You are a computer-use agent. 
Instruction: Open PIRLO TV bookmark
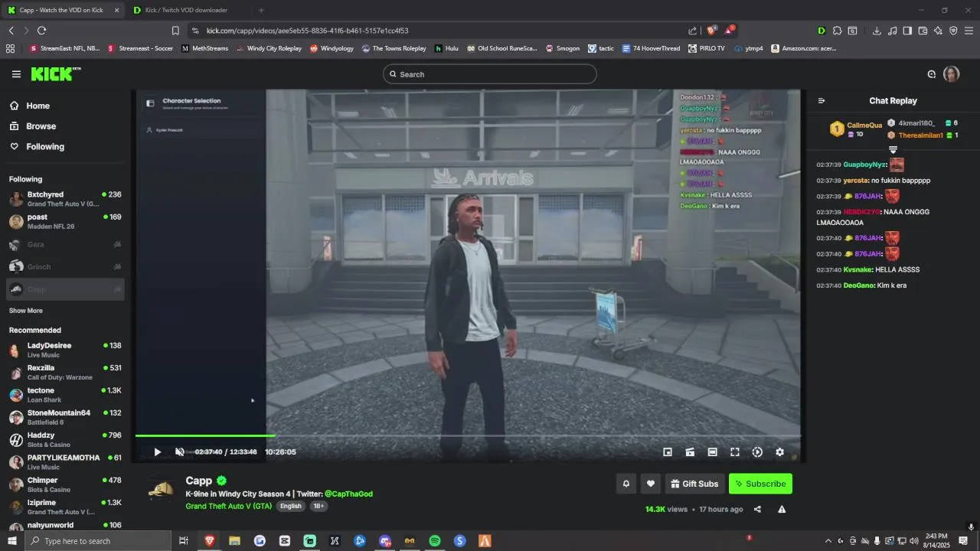tap(706, 48)
